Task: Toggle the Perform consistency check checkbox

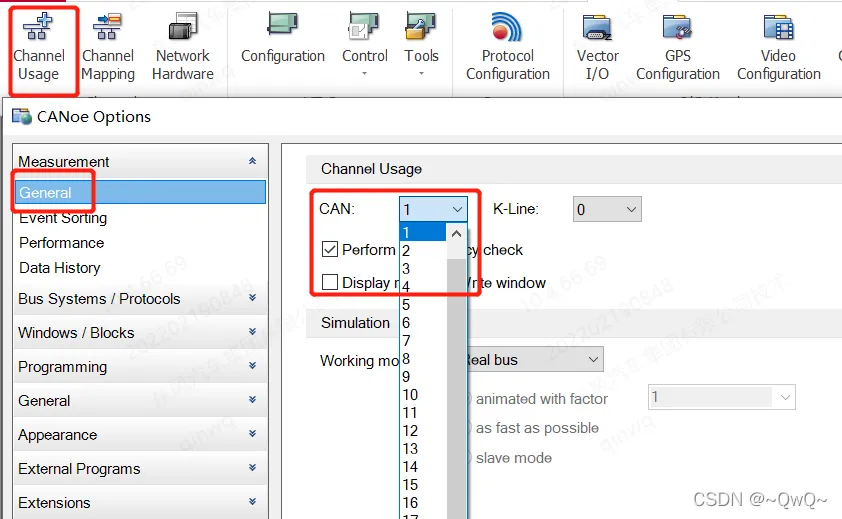Action: 330,250
